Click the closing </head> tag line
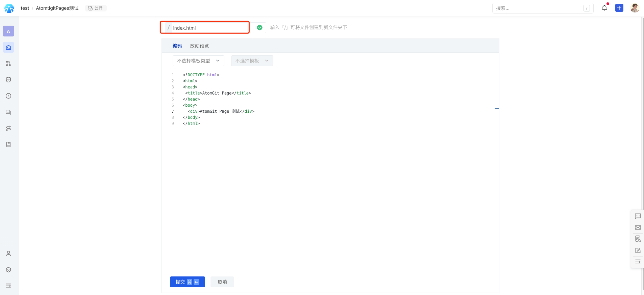 pyautogui.click(x=191, y=99)
